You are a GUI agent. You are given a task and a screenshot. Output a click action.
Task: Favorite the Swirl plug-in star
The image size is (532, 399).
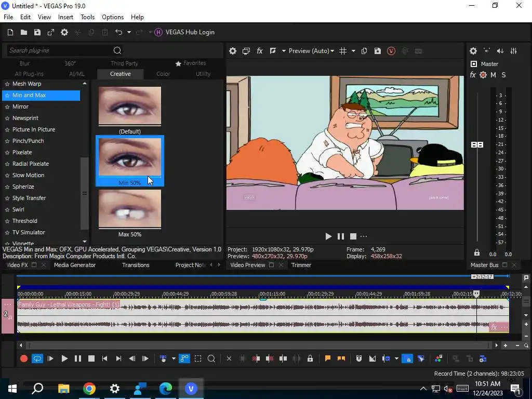coord(7,210)
